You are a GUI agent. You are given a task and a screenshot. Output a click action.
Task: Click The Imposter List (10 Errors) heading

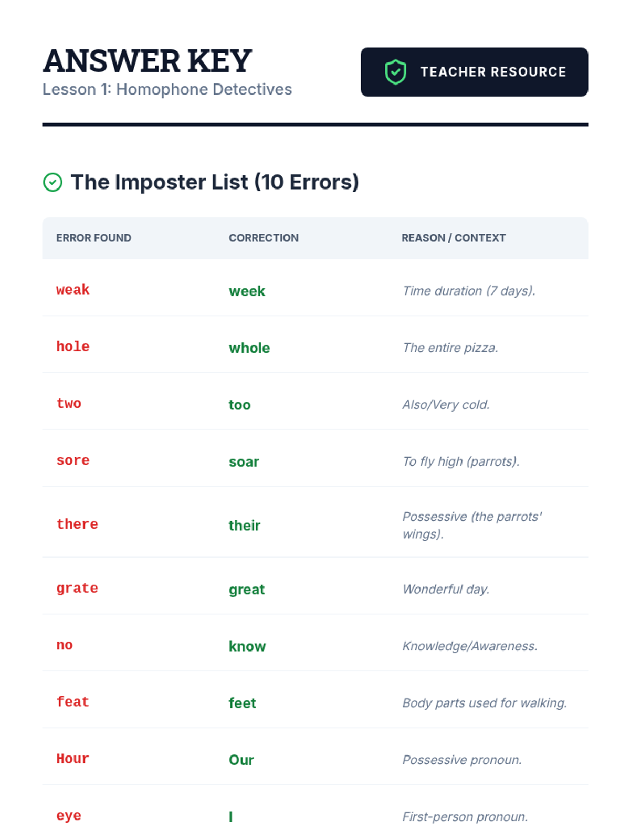215,182
